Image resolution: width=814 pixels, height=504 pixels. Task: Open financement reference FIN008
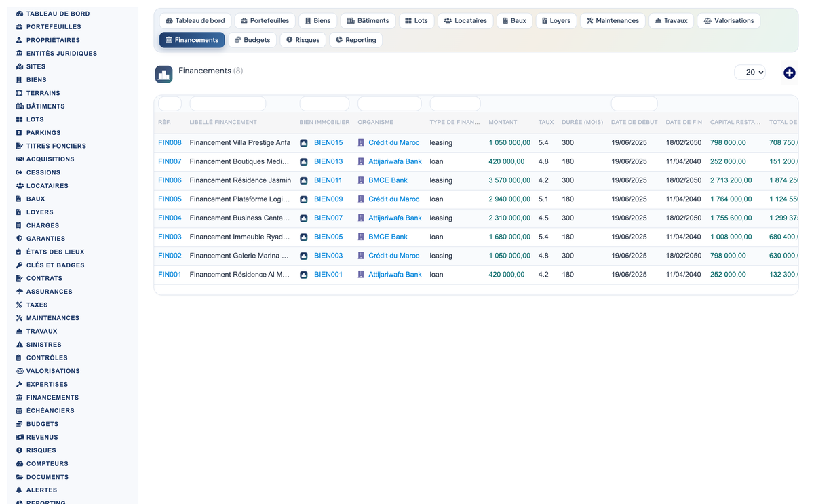click(170, 143)
